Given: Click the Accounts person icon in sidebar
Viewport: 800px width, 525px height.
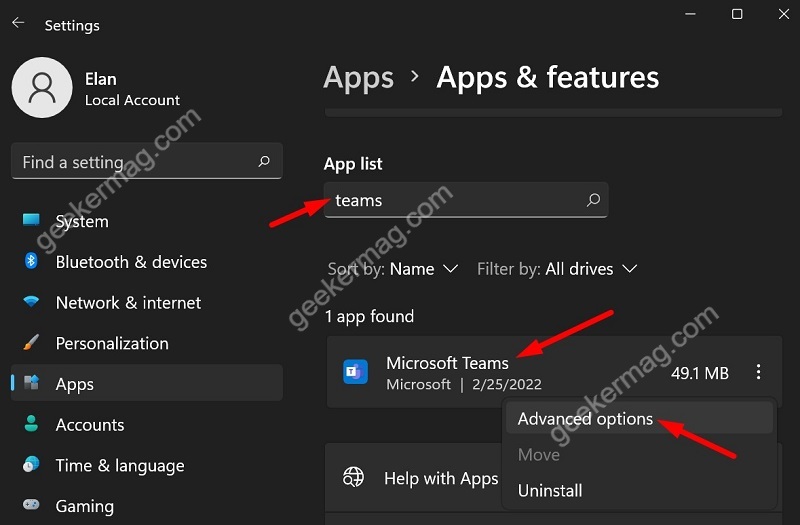Looking at the screenshot, I should [31, 423].
